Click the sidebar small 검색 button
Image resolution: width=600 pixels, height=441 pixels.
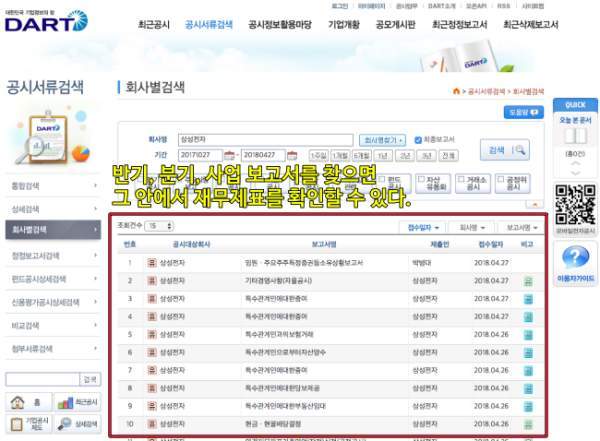[x=90, y=379]
